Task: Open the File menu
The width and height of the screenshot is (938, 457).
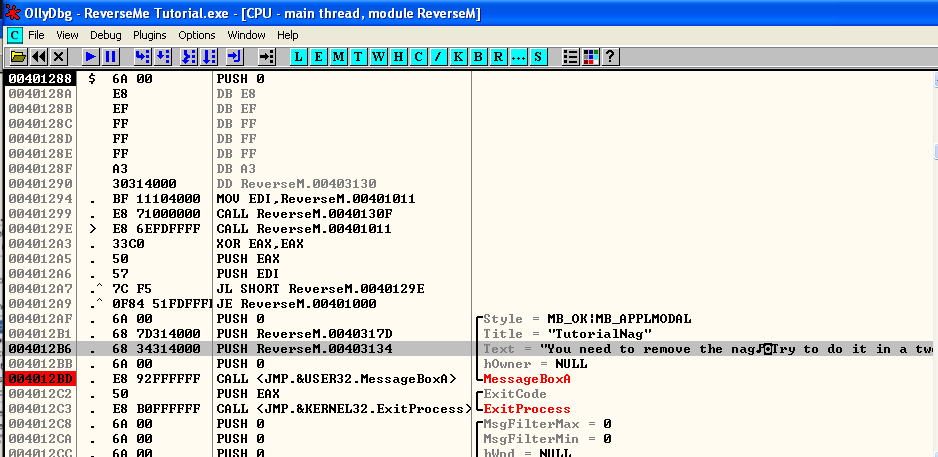Action: coord(36,35)
